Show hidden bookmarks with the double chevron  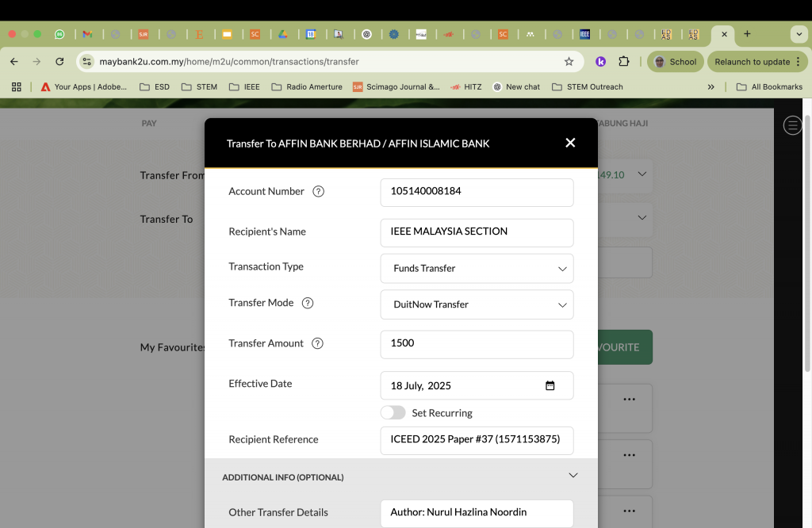(711, 87)
